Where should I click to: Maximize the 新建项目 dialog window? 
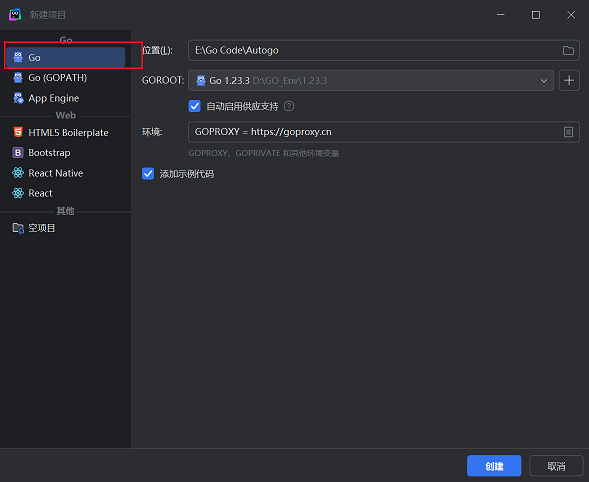point(536,15)
